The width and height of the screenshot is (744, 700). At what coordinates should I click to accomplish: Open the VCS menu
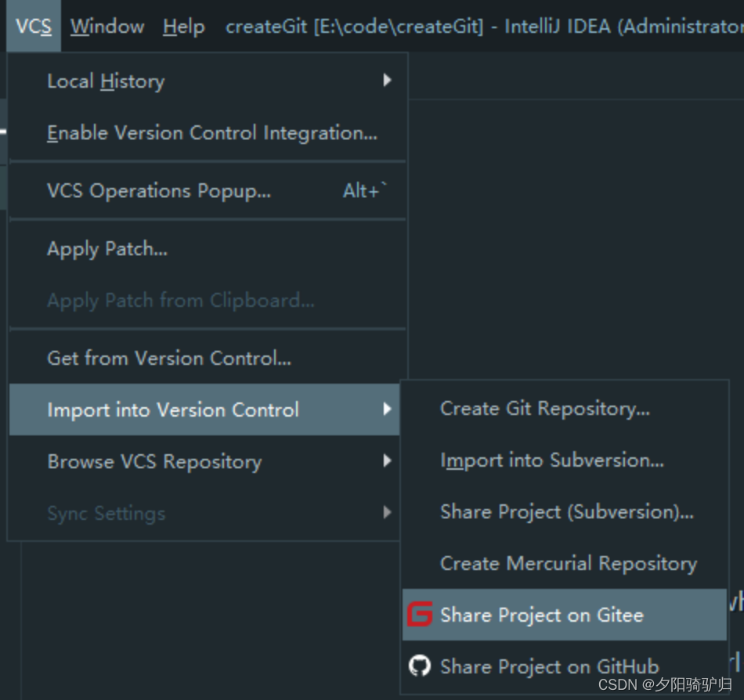34,26
